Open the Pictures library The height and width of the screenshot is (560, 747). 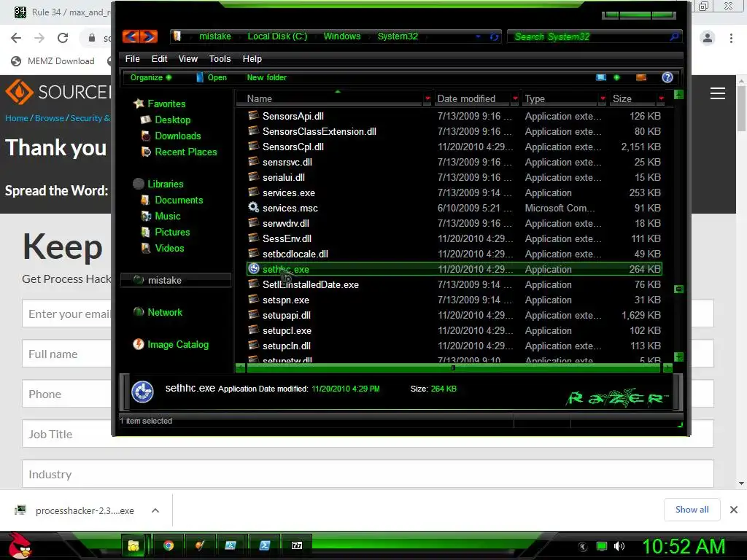(x=172, y=232)
